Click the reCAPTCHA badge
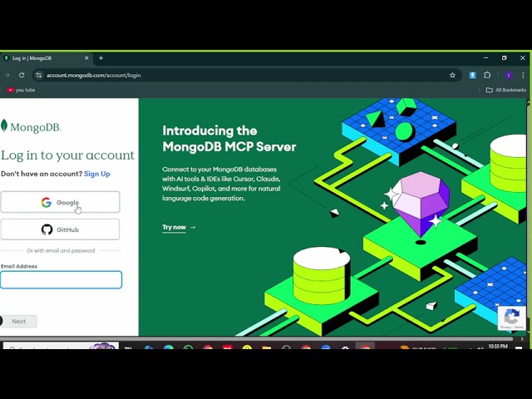 tap(512, 318)
